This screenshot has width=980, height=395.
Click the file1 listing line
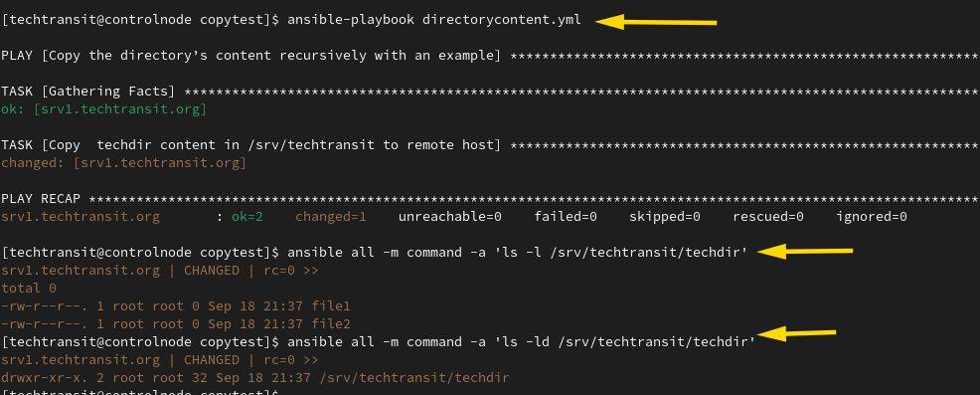(176, 306)
